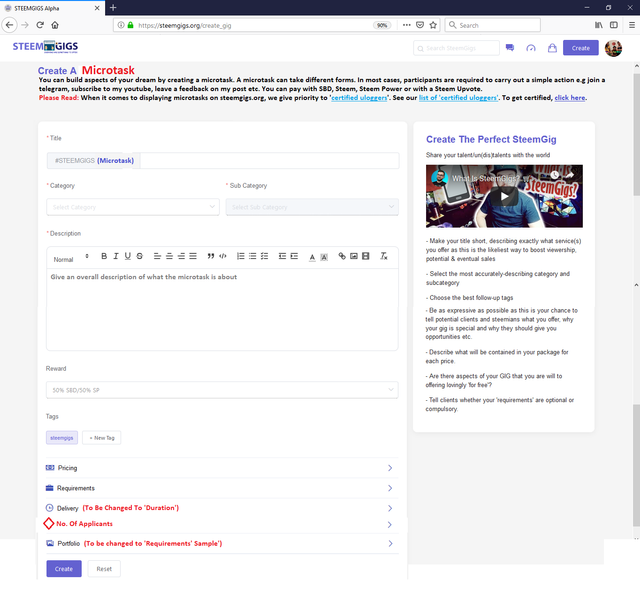Align description text right
This screenshot has width=640, height=610.
tap(181, 256)
